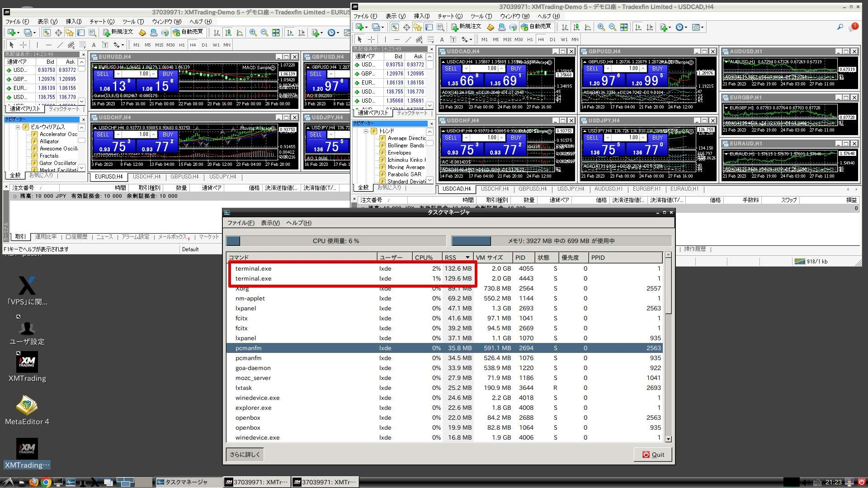Click Tile Windows icon in EURUSD window toolbar
Viewport: 868px width, 488px height.
coord(276,33)
